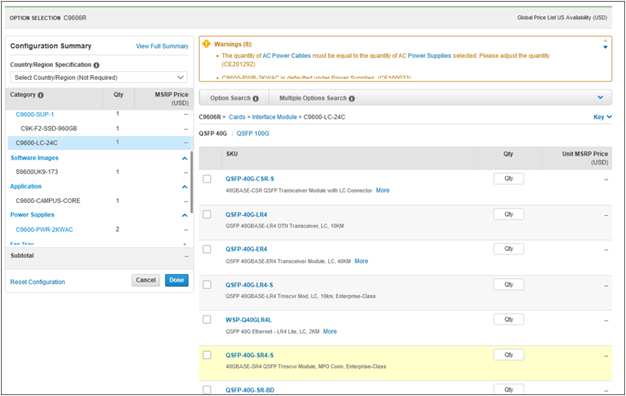Check the QSFP-40G-CSR-S checkbox
The height and width of the screenshot is (396, 626).
(x=207, y=179)
